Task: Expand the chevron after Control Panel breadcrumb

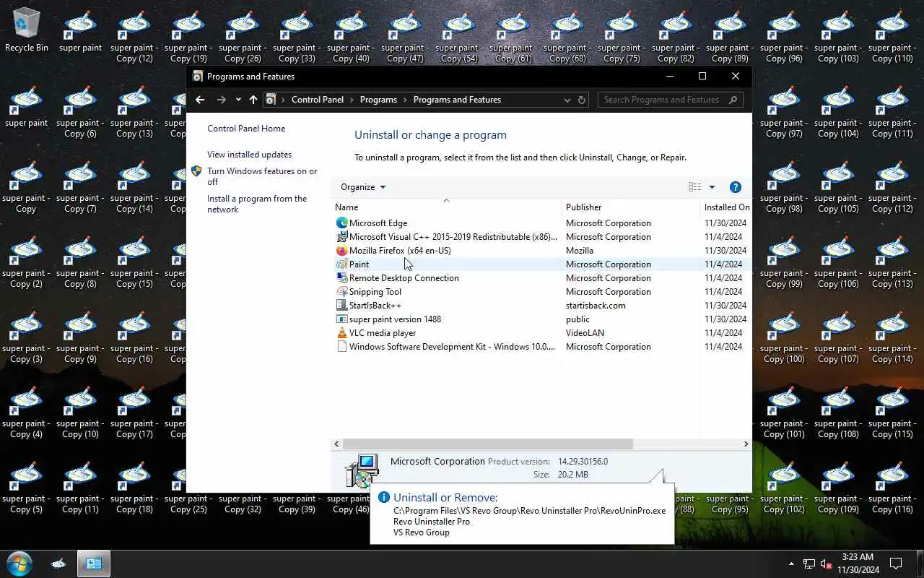Action: pos(352,100)
